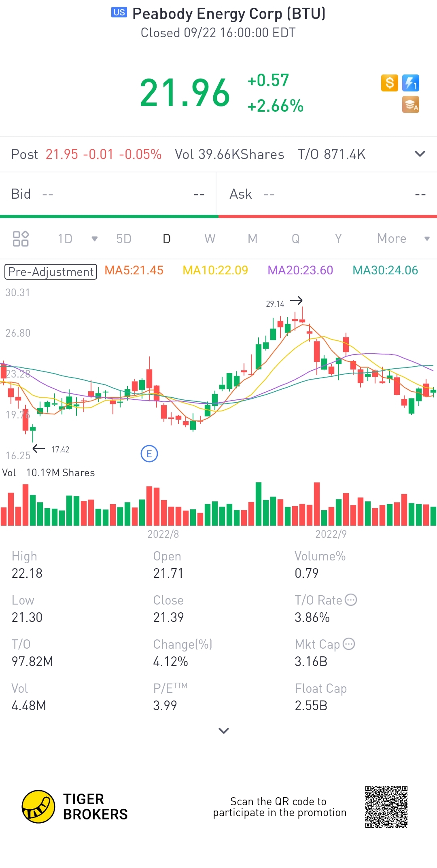Expand the post-market info row chevron

pos(420,154)
